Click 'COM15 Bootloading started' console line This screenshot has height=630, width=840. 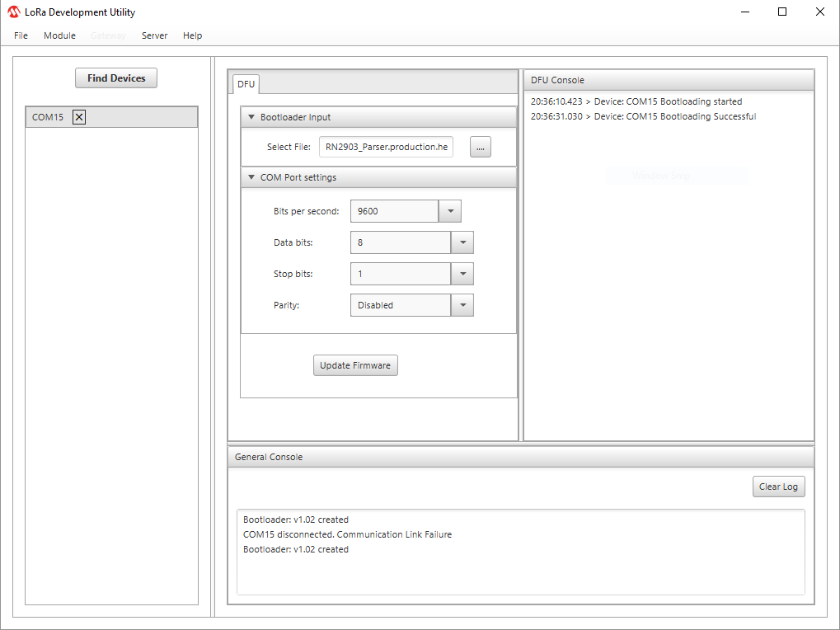[x=636, y=101]
